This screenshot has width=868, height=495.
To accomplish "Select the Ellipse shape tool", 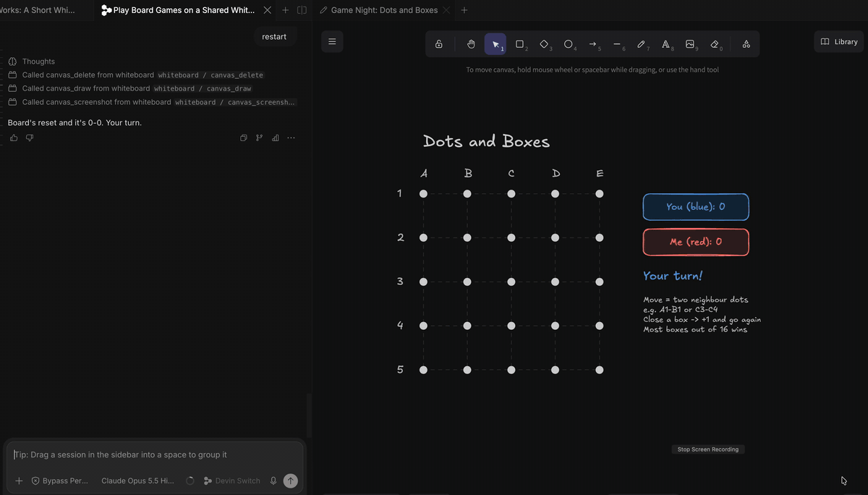I will click(569, 44).
